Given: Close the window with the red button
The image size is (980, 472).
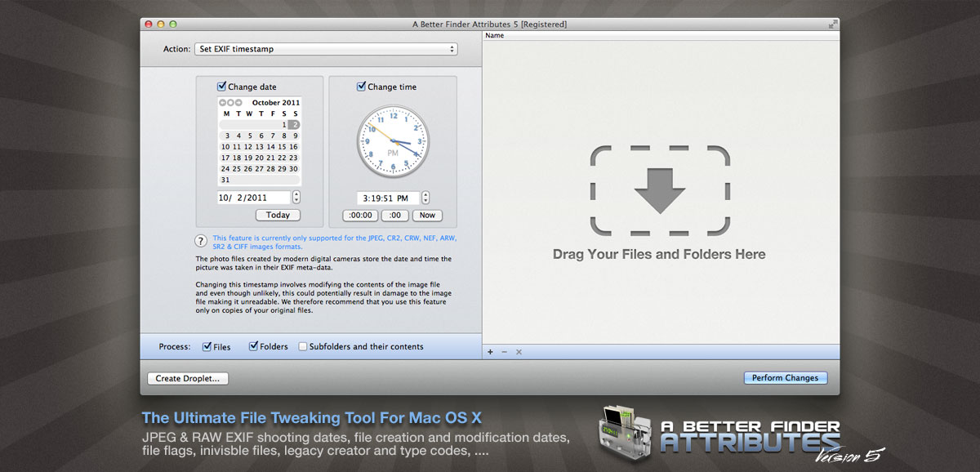Looking at the screenshot, I should [149, 24].
